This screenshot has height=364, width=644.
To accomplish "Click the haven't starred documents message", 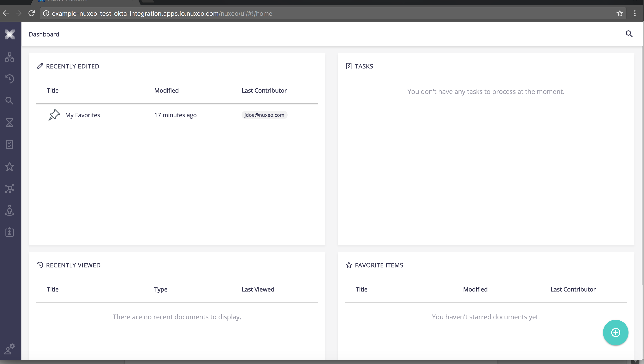I will [x=485, y=317].
